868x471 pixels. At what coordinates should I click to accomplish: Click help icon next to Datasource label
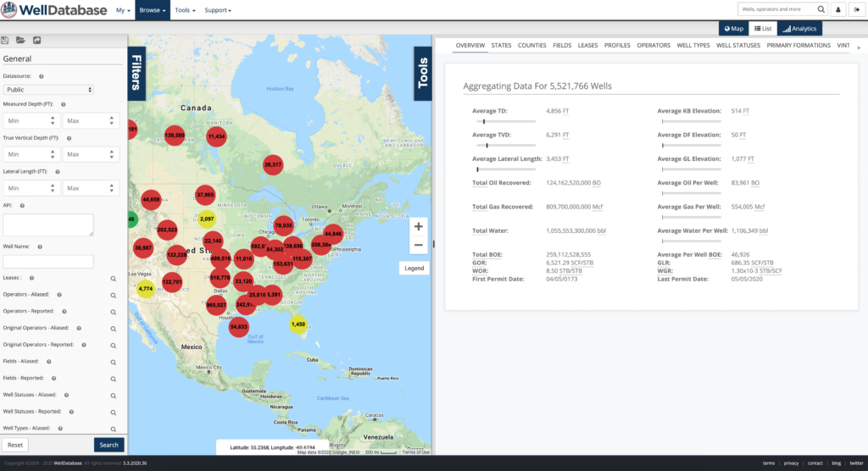(42, 76)
